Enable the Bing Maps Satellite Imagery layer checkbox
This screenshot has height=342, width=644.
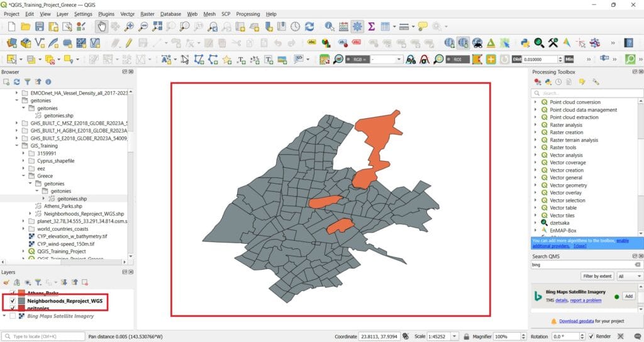point(13,316)
